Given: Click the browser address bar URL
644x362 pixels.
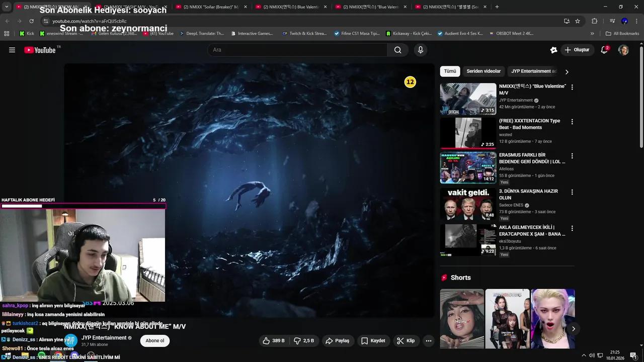Looking at the screenshot, I should click(90, 21).
